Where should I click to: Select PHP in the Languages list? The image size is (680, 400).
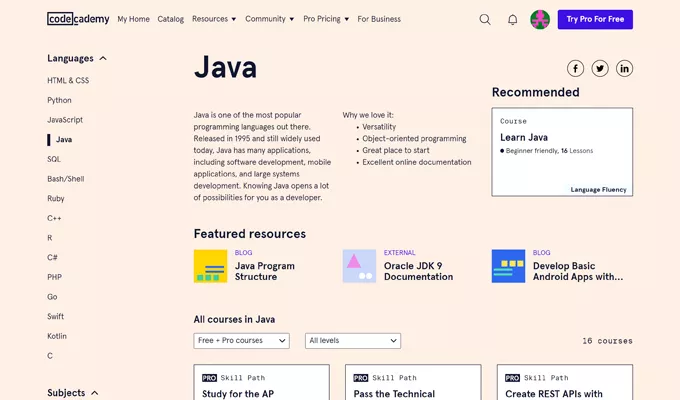tap(54, 277)
